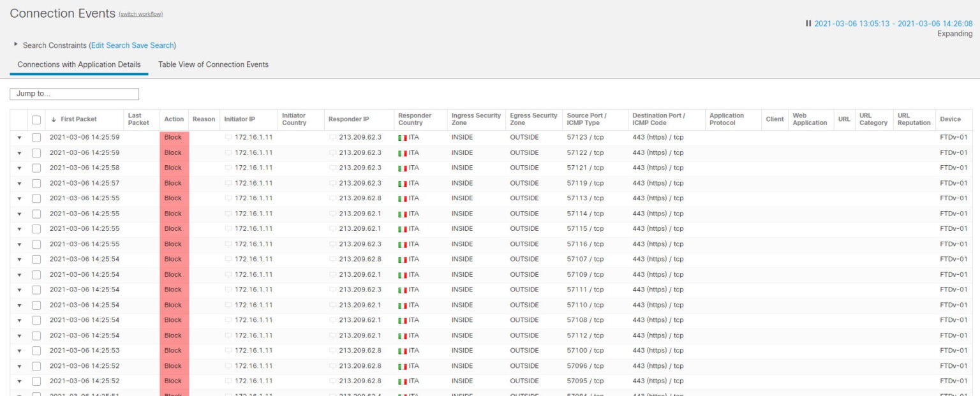Click initiator host icon in source port 57123 row
Image resolution: width=980 pixels, height=396 pixels.
tap(228, 137)
